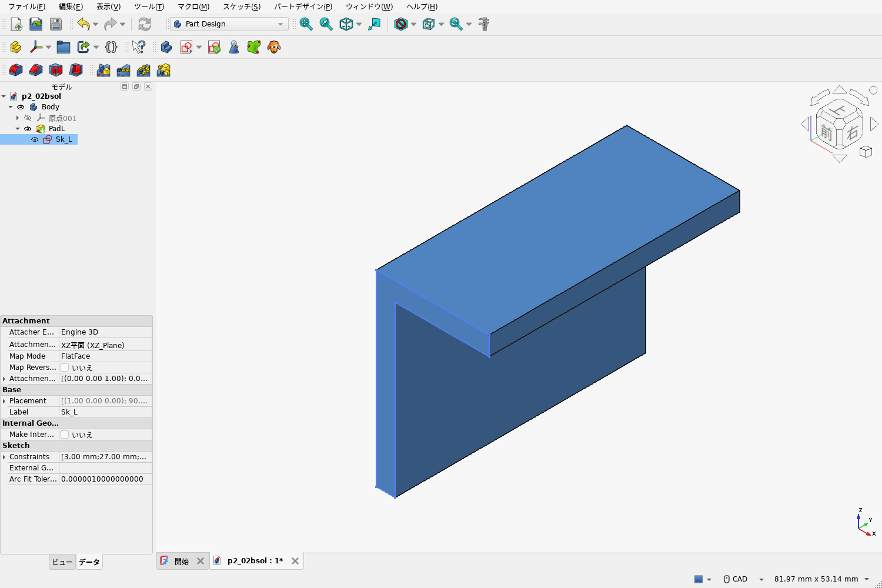
Task: Refresh and recompute the document
Action: (145, 24)
